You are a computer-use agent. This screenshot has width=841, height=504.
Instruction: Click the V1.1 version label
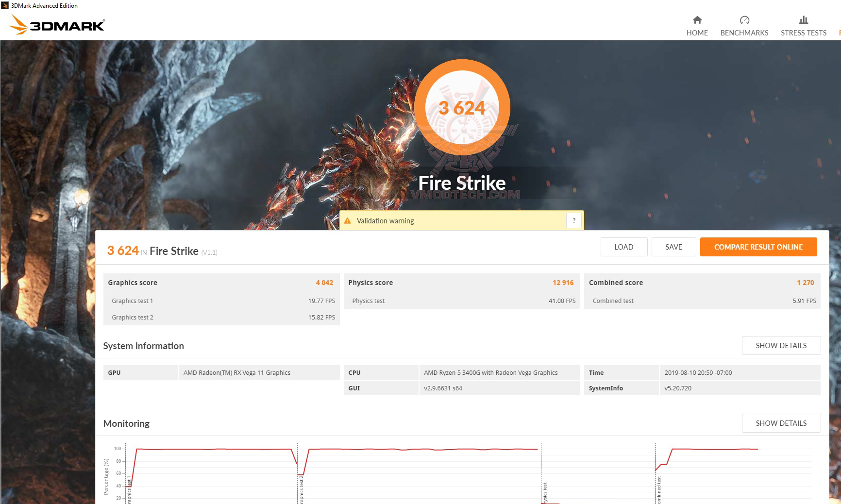(209, 252)
